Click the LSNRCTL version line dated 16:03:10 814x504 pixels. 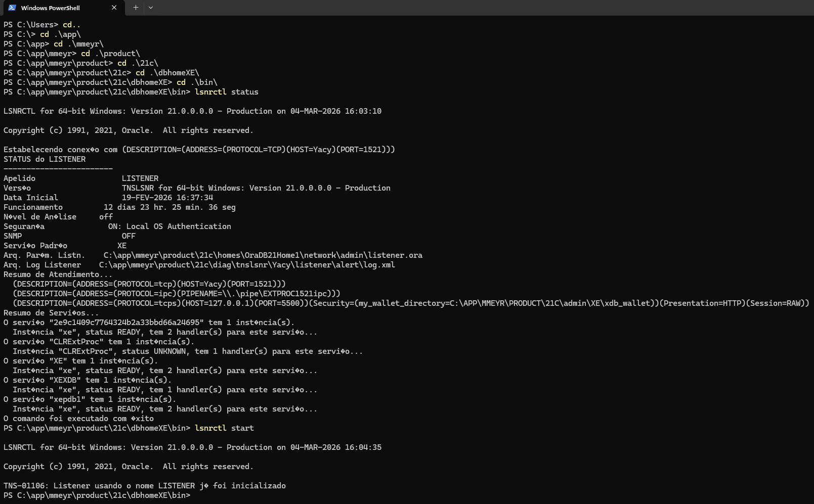[x=192, y=111]
